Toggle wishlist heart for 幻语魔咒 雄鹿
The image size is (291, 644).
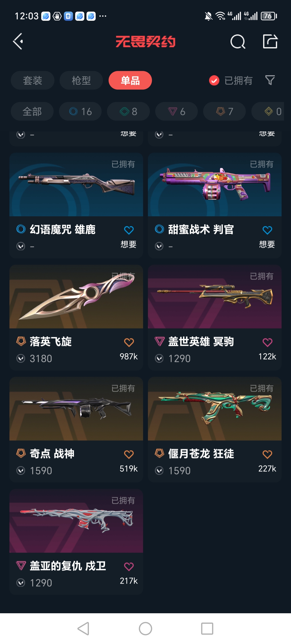129,230
